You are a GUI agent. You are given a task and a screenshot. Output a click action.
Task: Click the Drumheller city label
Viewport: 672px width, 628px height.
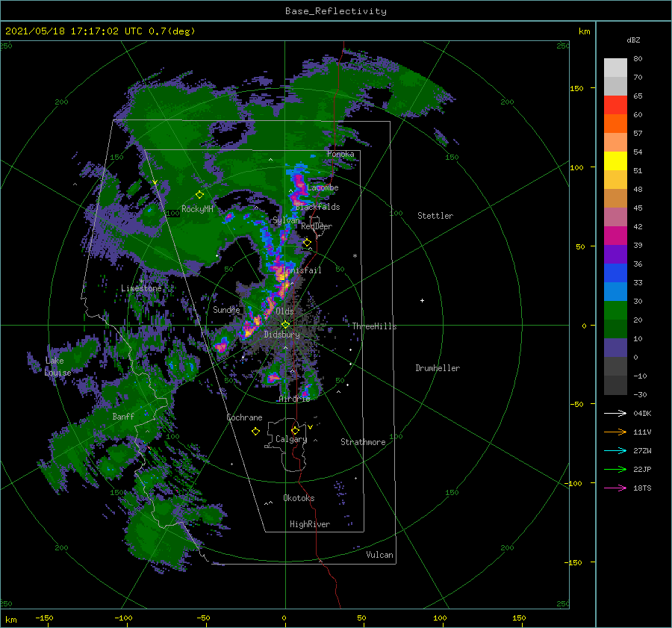coord(438,368)
